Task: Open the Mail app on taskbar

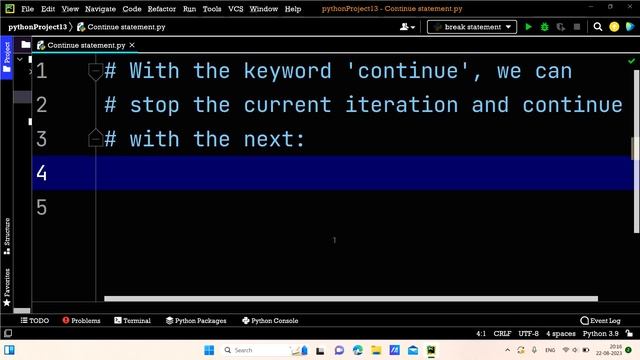Action: tap(413, 350)
